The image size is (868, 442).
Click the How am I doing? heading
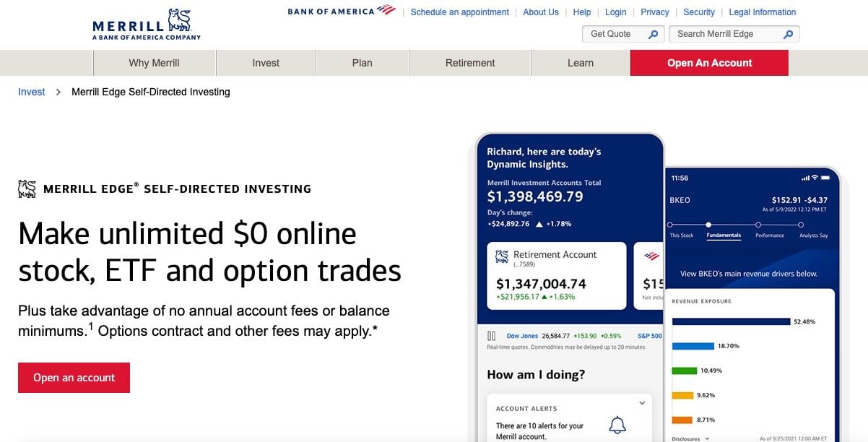click(536, 374)
